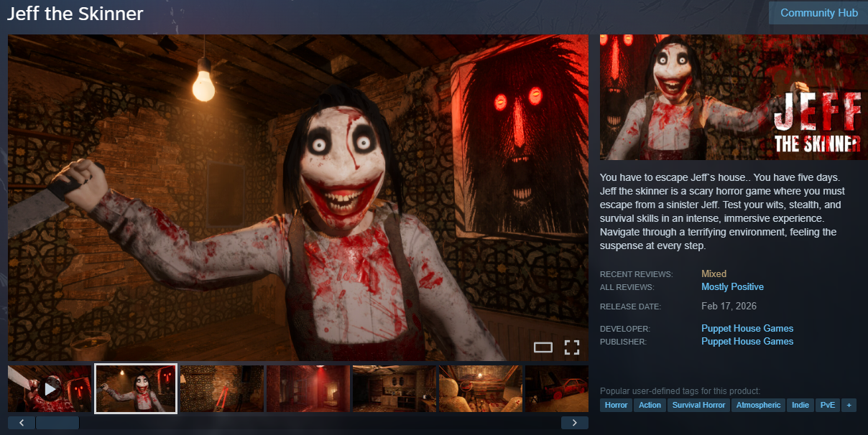This screenshot has width=868, height=435.
Task: Click the Mostly Positive all reviews summary
Action: coord(732,286)
